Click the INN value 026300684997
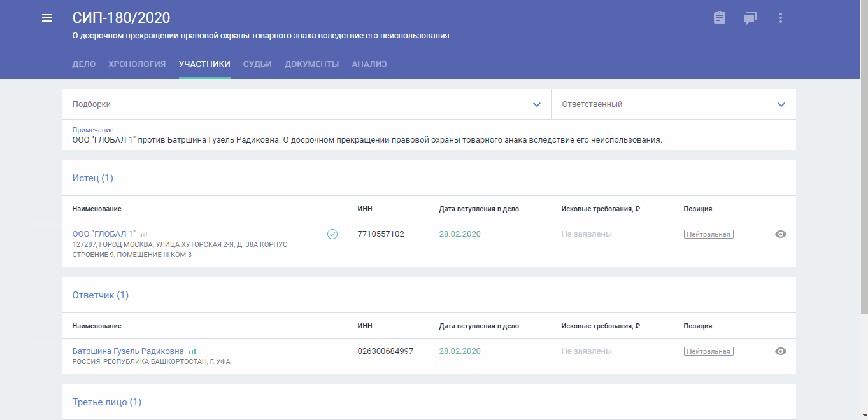 pos(385,351)
